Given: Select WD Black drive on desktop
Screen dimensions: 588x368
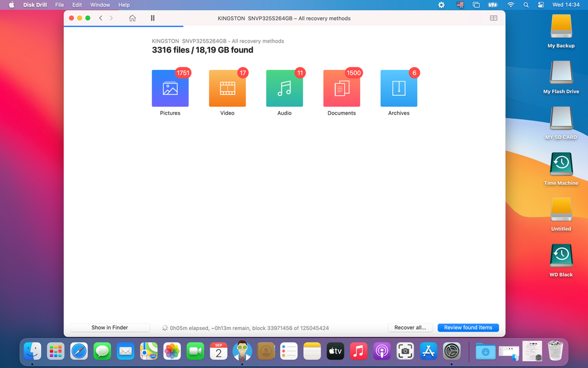Looking at the screenshot, I should pyautogui.click(x=561, y=260).
